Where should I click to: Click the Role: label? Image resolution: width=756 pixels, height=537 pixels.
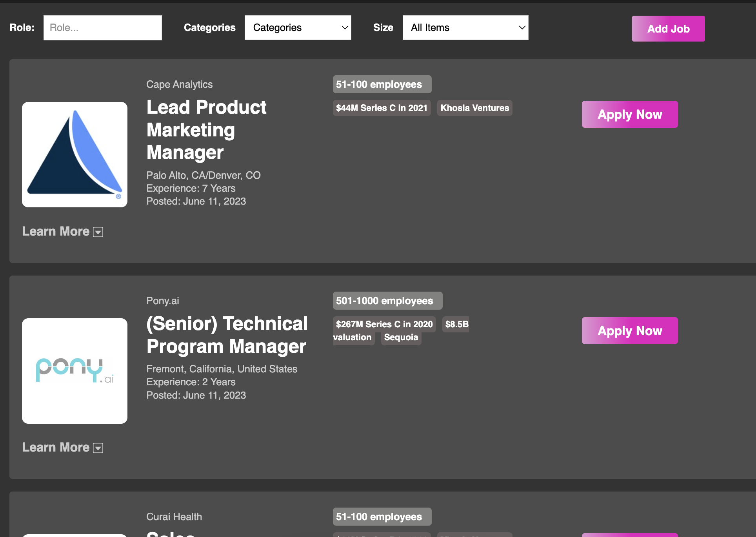22,27
